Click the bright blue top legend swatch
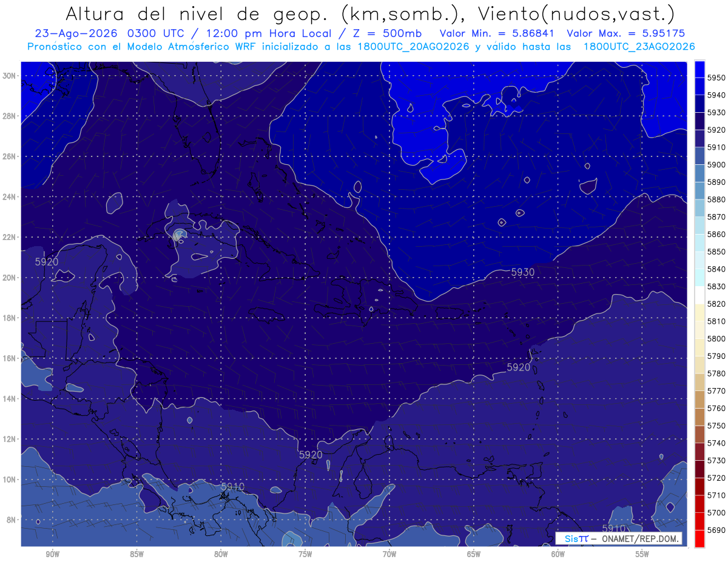The height and width of the screenshot is (562, 728). tap(699, 69)
